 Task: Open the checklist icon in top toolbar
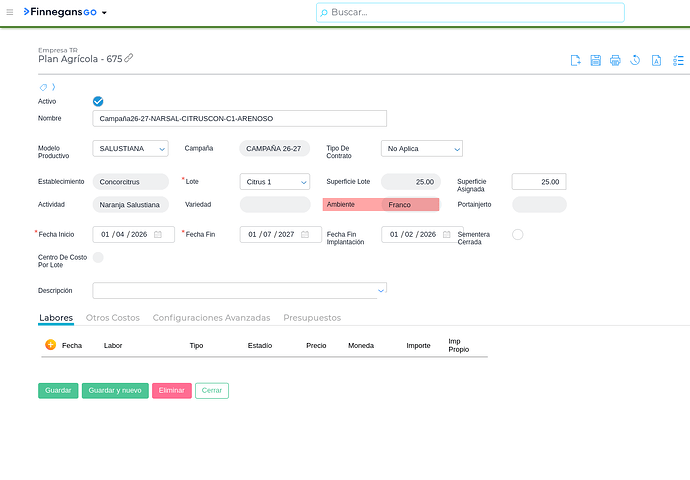click(x=676, y=60)
